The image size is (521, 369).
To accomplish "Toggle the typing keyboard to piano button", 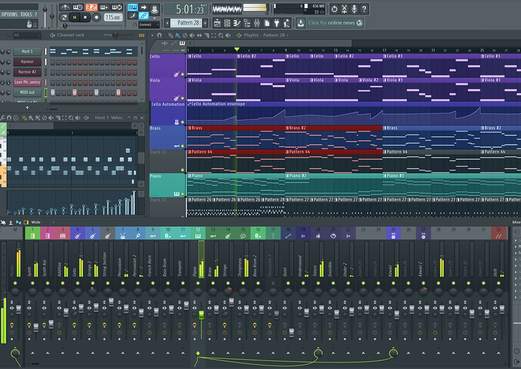I will pyautogui.click(x=133, y=7).
